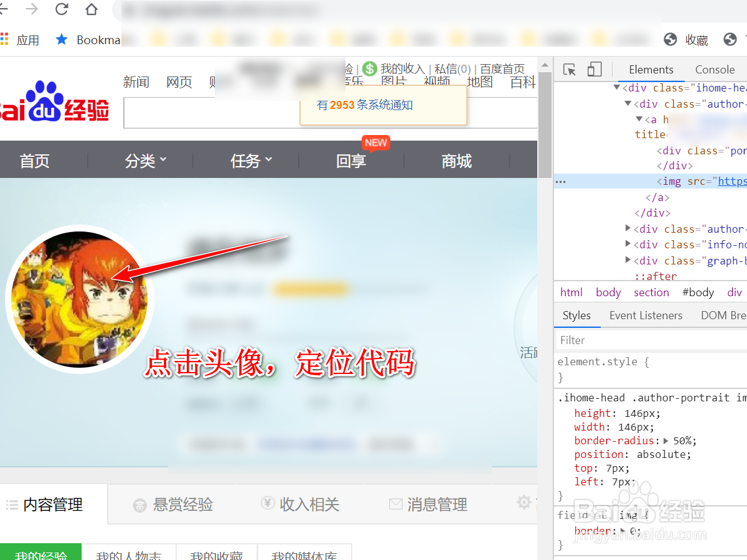The width and height of the screenshot is (747, 560).
Task: Click the 悬赏经验 tab icon
Action: (x=139, y=505)
